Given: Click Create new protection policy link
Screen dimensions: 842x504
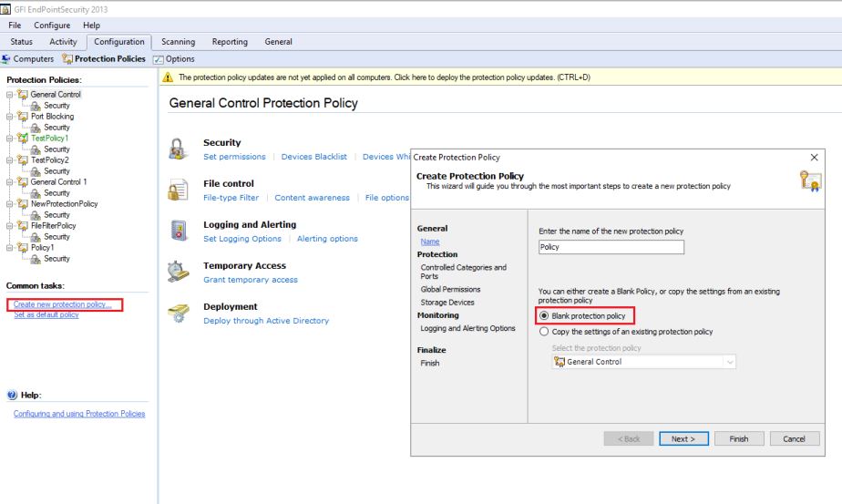Looking at the screenshot, I should pyautogui.click(x=63, y=304).
